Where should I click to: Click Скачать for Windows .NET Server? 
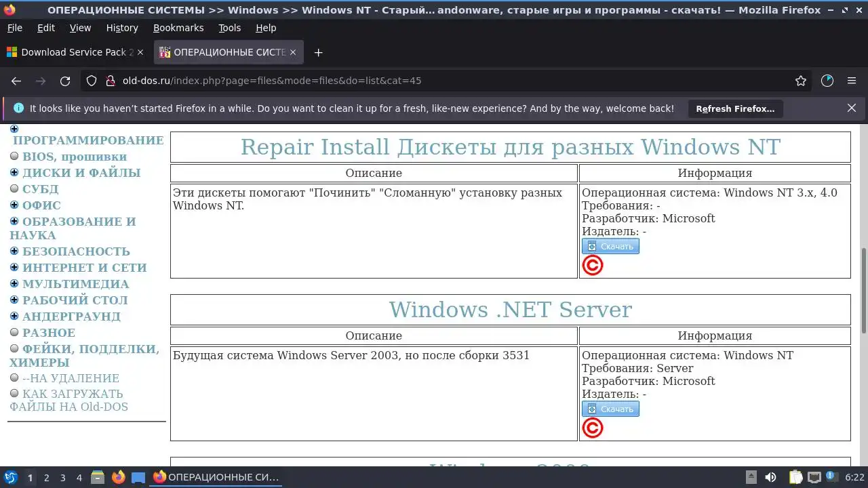(x=610, y=409)
